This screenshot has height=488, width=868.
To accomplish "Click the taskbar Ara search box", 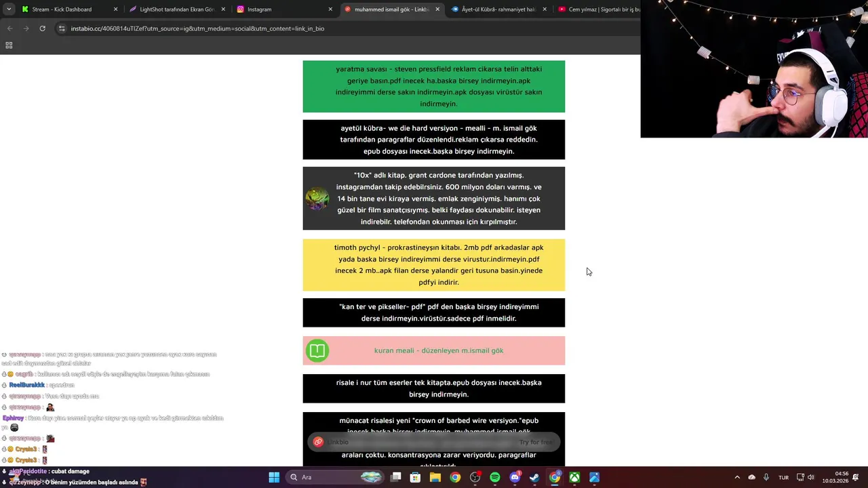I will pos(336,477).
